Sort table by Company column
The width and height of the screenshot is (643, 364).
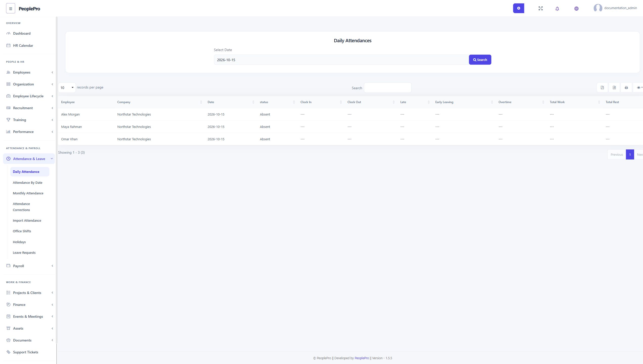[x=159, y=102]
